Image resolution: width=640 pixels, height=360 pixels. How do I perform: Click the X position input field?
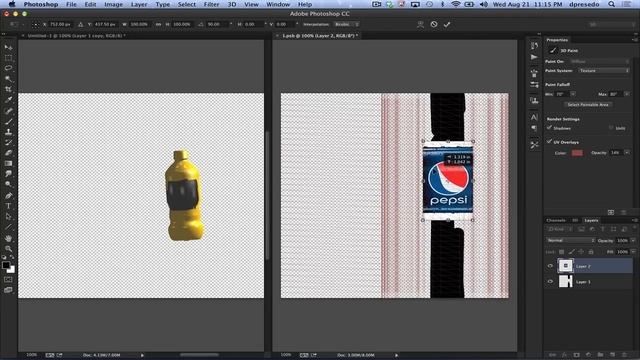61,24
